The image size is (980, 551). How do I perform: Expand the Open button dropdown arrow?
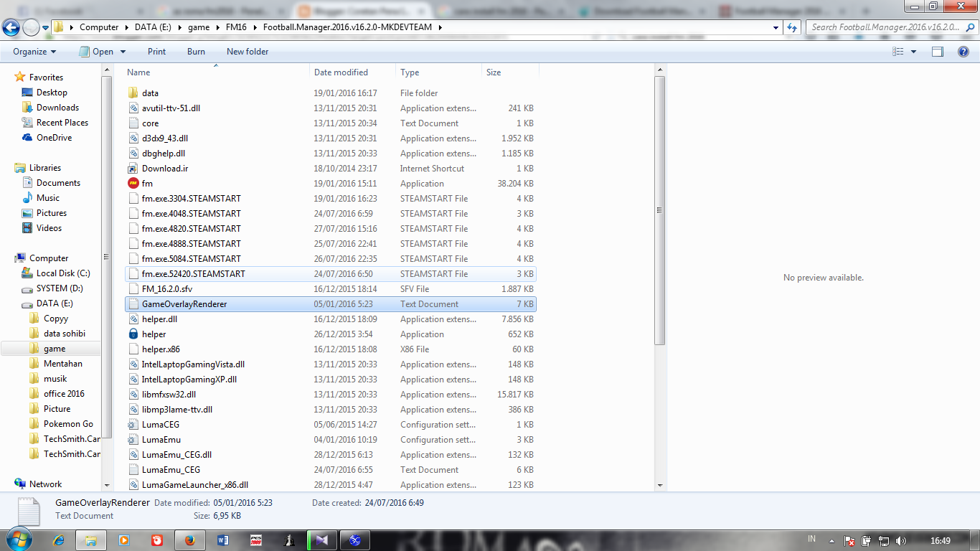(x=123, y=52)
